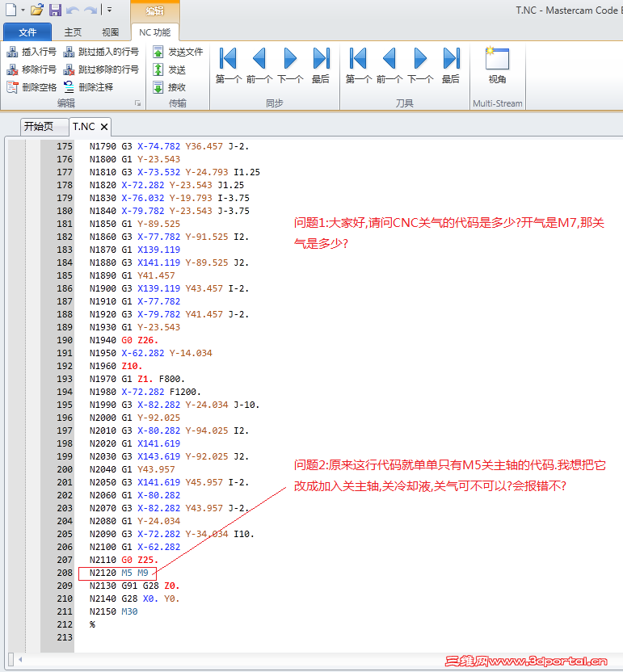Click the % line at row 212

92,624
